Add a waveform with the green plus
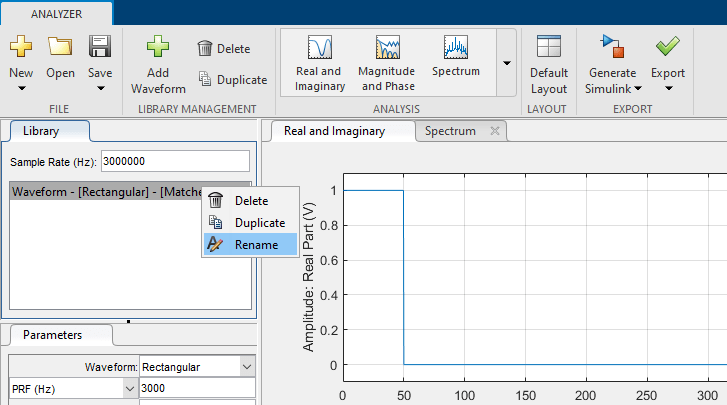Image resolution: width=727 pixels, height=405 pixels. (158, 47)
